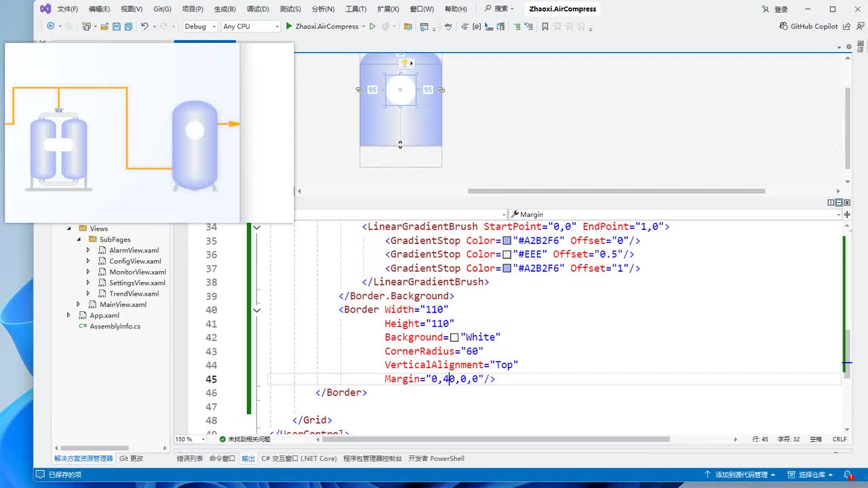Start debugging Zhaoxi.AirCompress with green play
868x488 pixels.
pyautogui.click(x=289, y=26)
